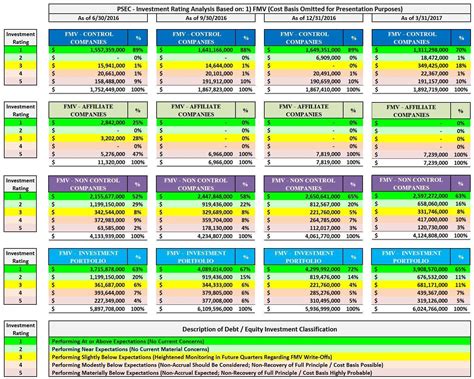The width and height of the screenshot is (474, 379).
Task: Select the As of 6/30/2016 header
Action: 98,18
